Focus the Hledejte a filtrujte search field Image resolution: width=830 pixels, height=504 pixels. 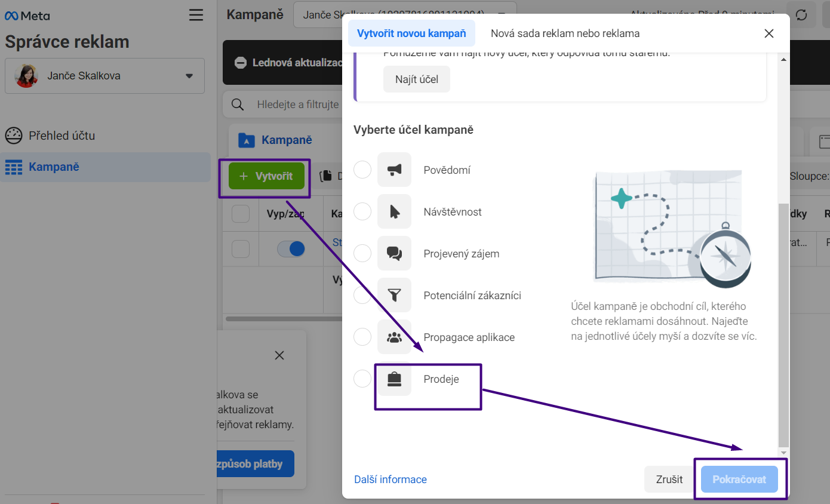(298, 105)
